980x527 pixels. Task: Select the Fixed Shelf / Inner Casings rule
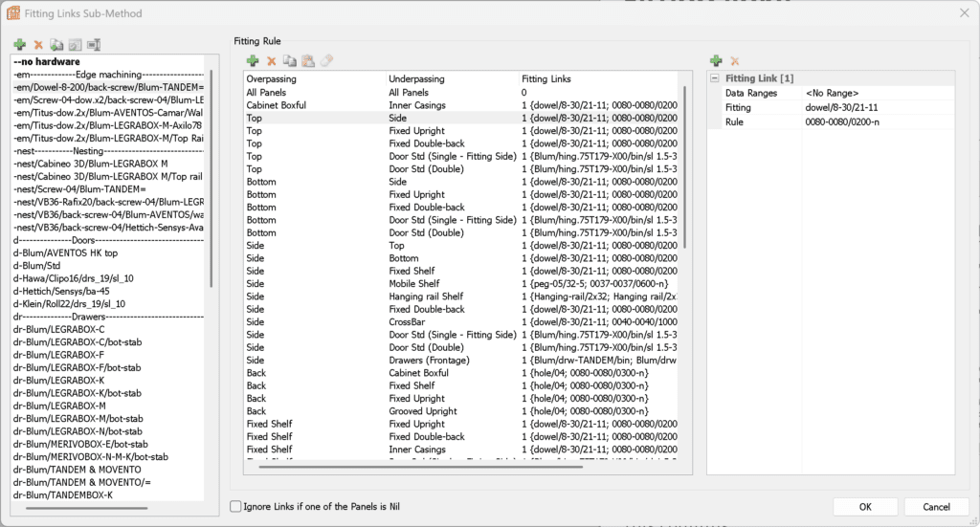pos(460,449)
